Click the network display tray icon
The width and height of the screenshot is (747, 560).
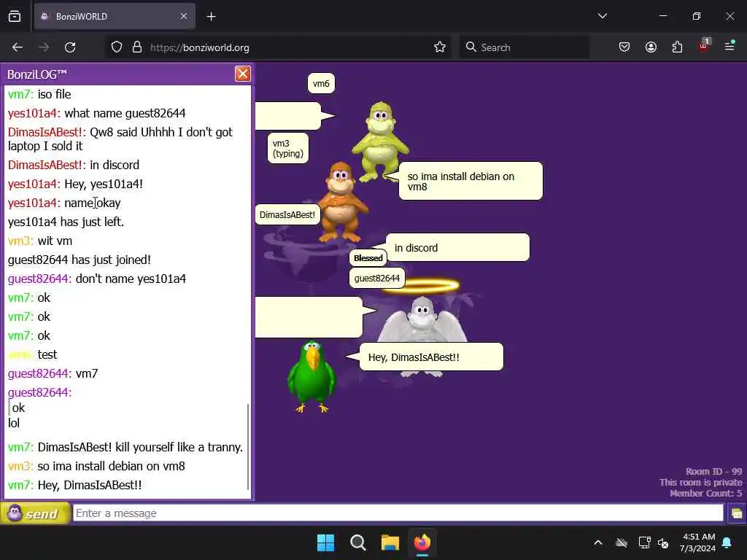[x=644, y=542]
